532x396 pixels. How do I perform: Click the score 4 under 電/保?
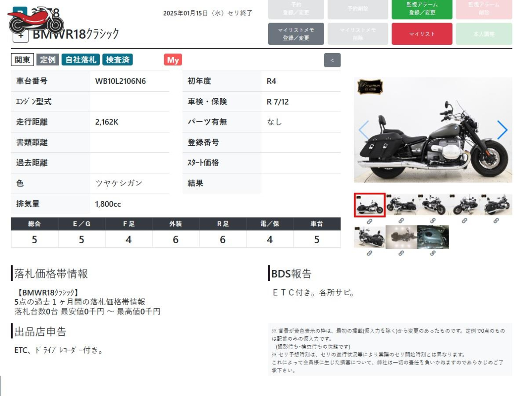tap(270, 240)
